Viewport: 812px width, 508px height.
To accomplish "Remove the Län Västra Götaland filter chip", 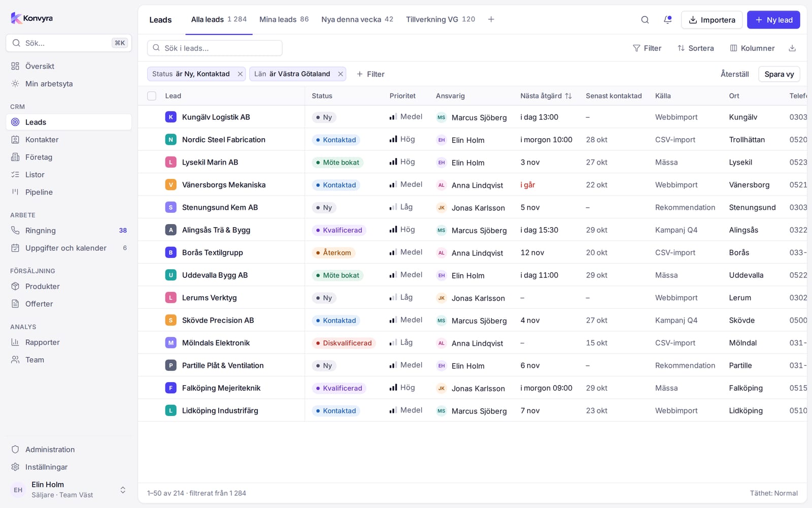I will 341,74.
